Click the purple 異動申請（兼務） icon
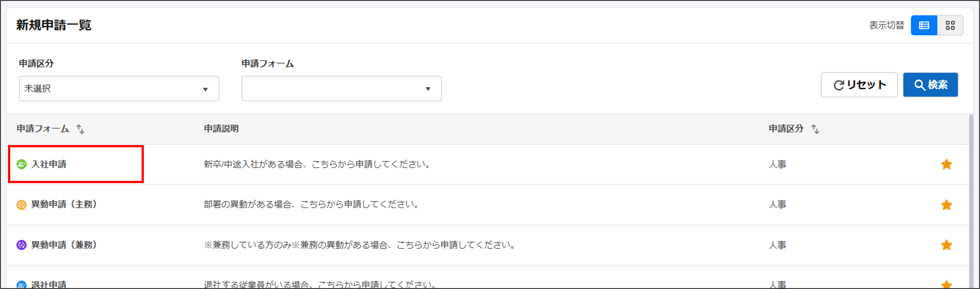This screenshot has width=980, height=289. click(22, 245)
